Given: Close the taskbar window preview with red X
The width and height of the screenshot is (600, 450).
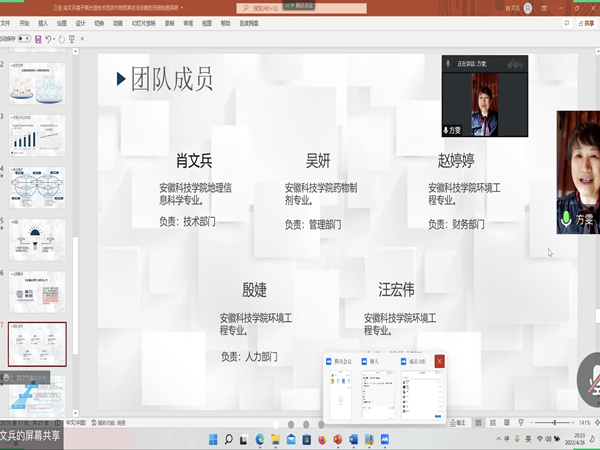Looking at the screenshot, I should (x=439, y=360).
